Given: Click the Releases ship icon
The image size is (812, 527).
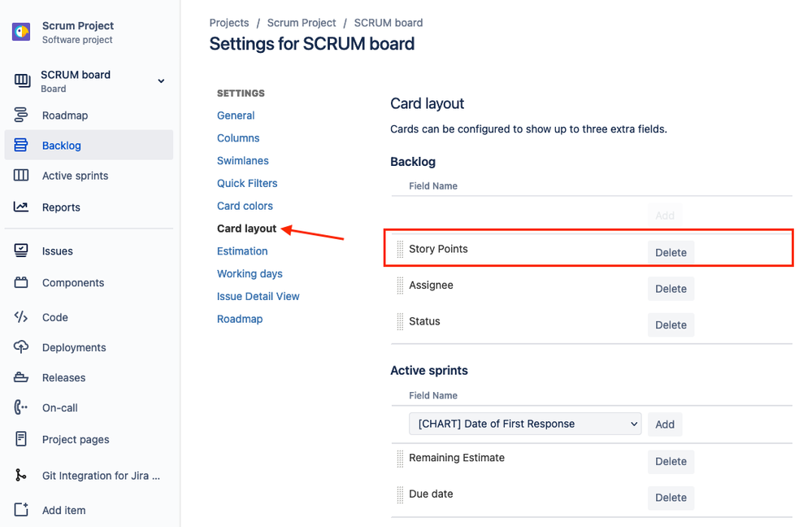Looking at the screenshot, I should click(x=20, y=377).
